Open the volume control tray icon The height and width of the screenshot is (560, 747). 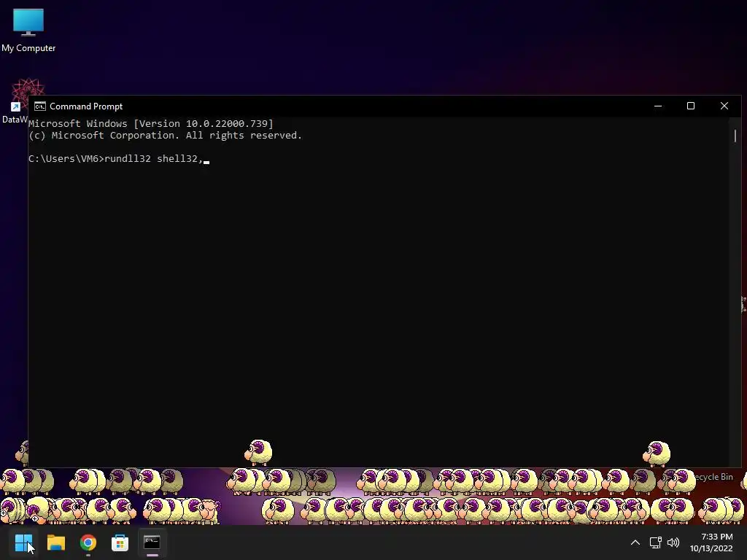coord(673,542)
